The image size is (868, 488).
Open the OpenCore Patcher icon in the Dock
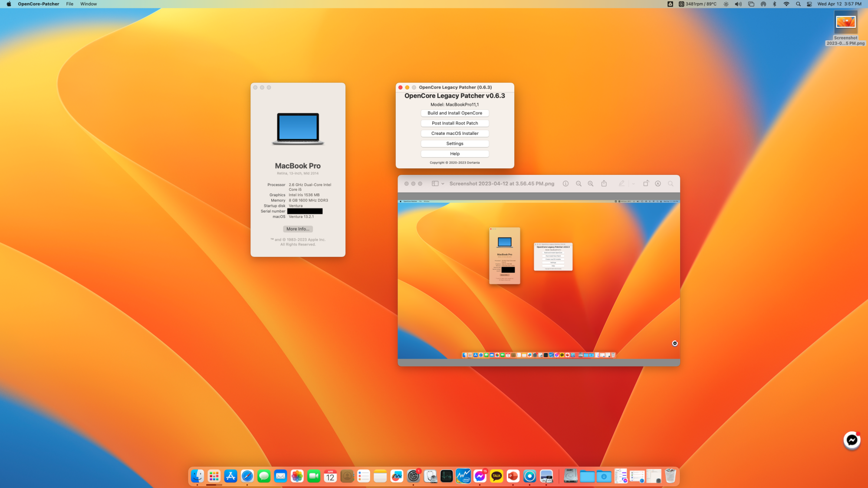click(x=529, y=476)
